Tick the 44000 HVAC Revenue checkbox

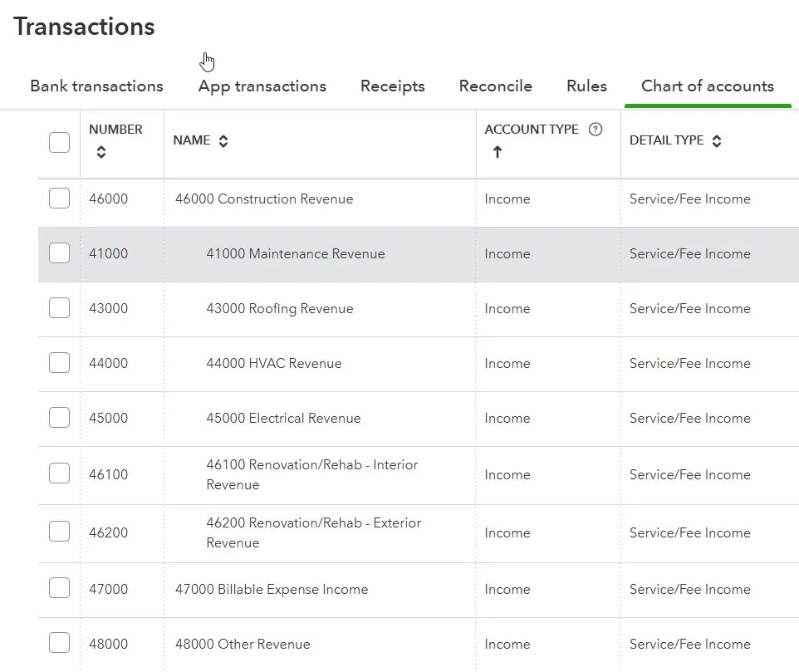coord(59,363)
